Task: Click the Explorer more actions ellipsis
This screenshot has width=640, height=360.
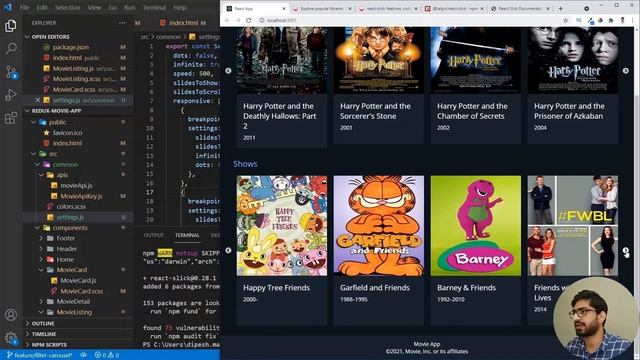Action: 122,23
